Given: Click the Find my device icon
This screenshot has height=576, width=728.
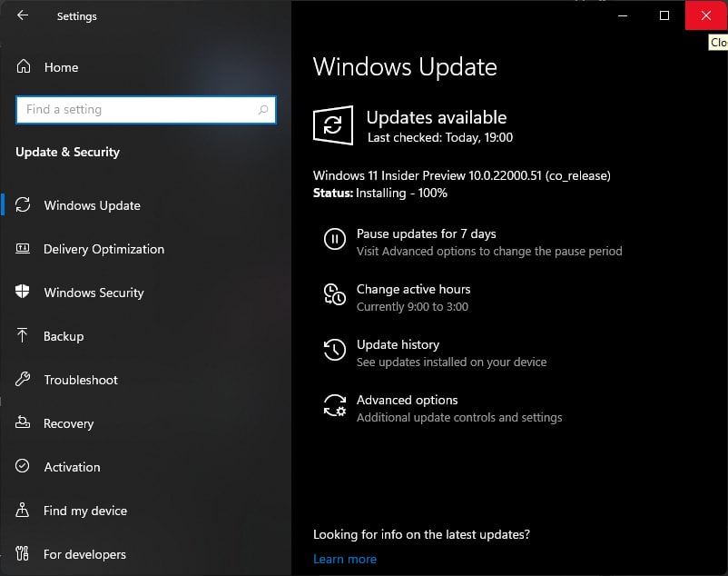Looking at the screenshot, I should (x=22, y=510).
